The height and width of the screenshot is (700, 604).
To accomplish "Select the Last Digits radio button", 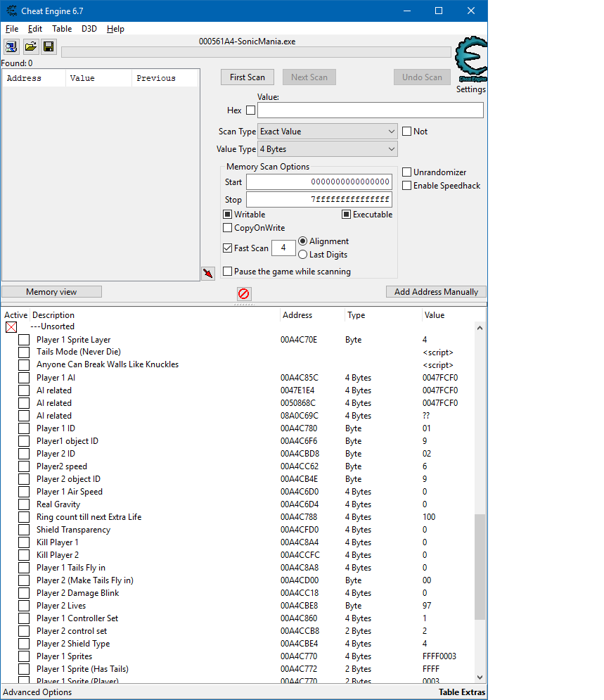I will [303, 255].
